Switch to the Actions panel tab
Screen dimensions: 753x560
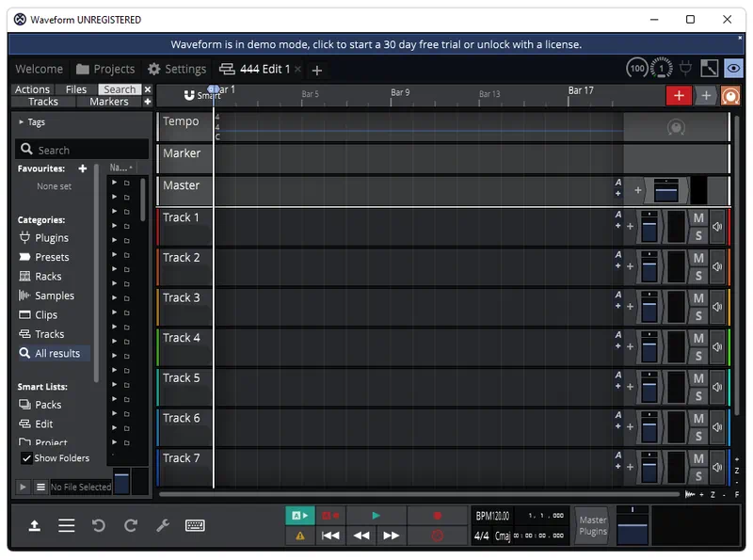[32, 89]
